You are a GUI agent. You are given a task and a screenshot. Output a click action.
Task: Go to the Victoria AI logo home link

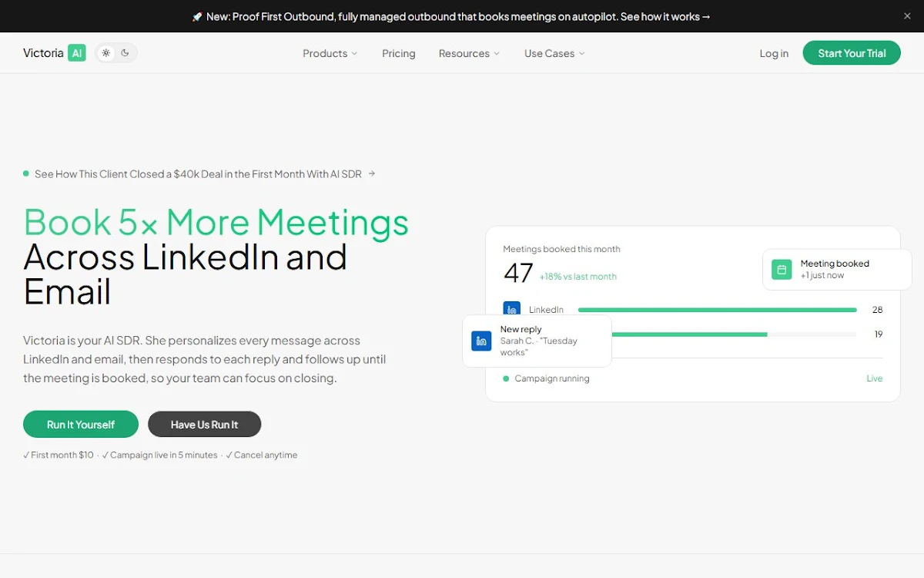click(x=54, y=53)
